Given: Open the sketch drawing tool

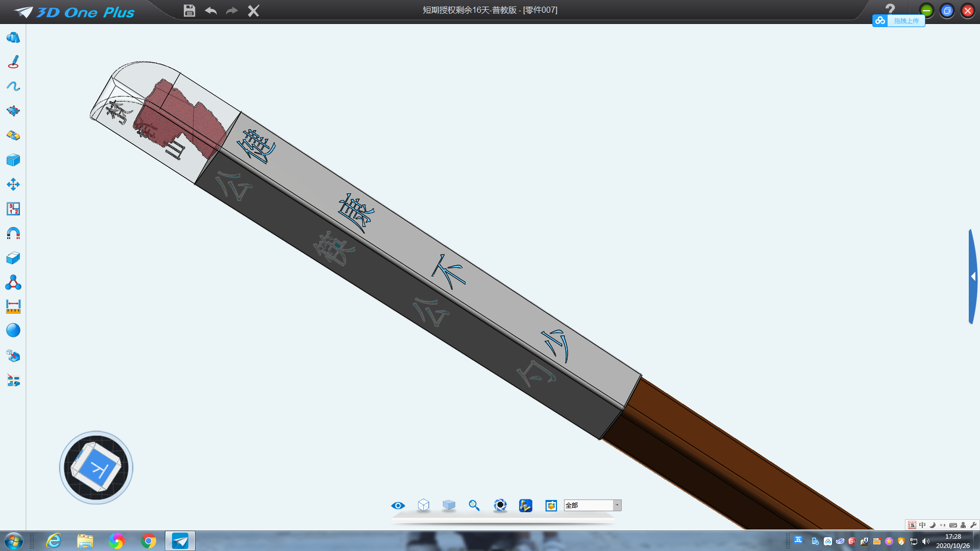Looking at the screenshot, I should click(13, 62).
